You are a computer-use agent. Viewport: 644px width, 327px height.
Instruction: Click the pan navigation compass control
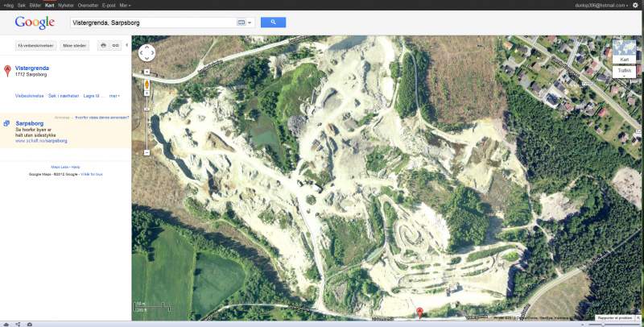[x=147, y=53]
